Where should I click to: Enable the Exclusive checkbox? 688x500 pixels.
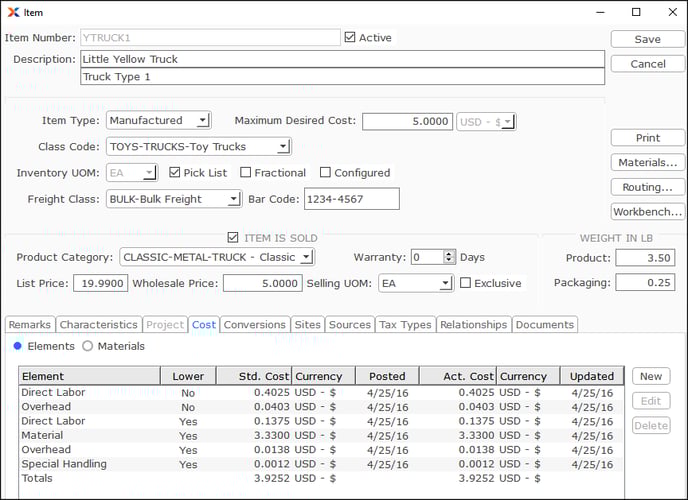coord(465,283)
